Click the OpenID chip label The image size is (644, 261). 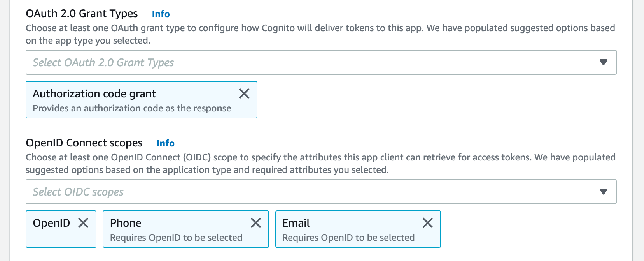pos(52,223)
